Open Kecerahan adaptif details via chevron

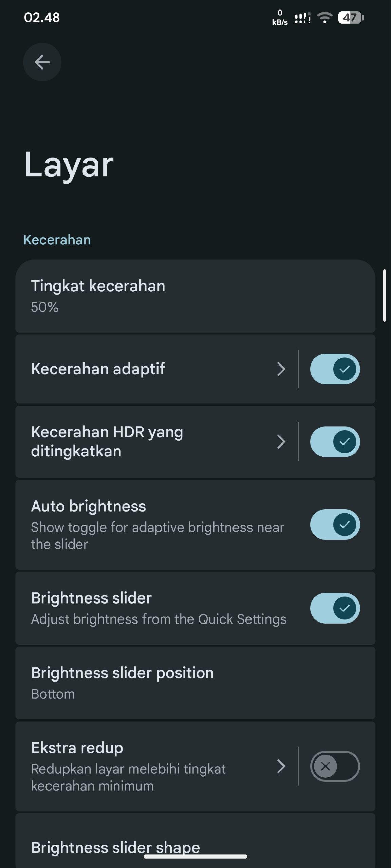click(x=281, y=369)
